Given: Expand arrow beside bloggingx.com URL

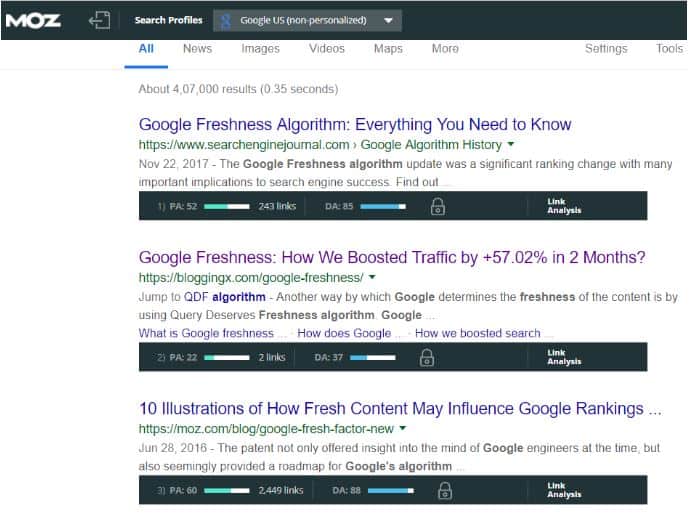Looking at the screenshot, I should point(372,277).
